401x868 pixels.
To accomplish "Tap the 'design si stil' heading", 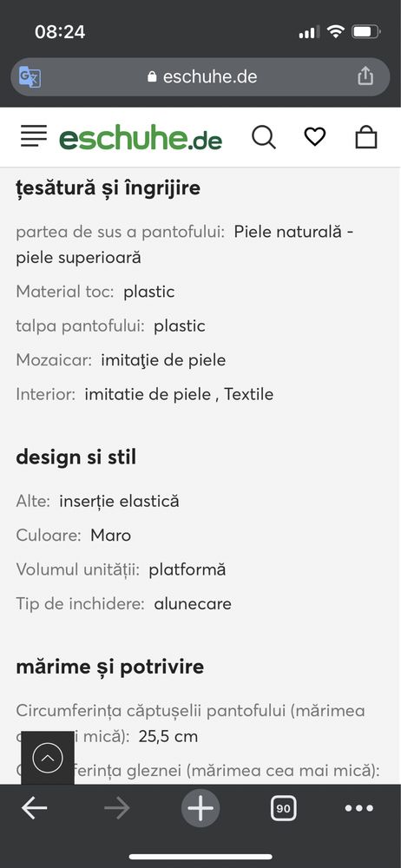I will click(x=76, y=457).
